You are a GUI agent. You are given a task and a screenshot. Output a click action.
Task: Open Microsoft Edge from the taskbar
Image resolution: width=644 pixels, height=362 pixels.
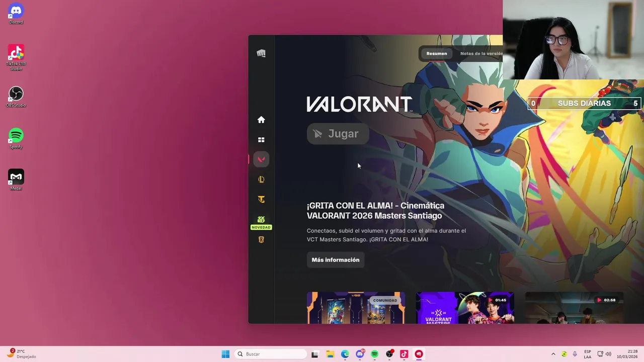(345, 354)
